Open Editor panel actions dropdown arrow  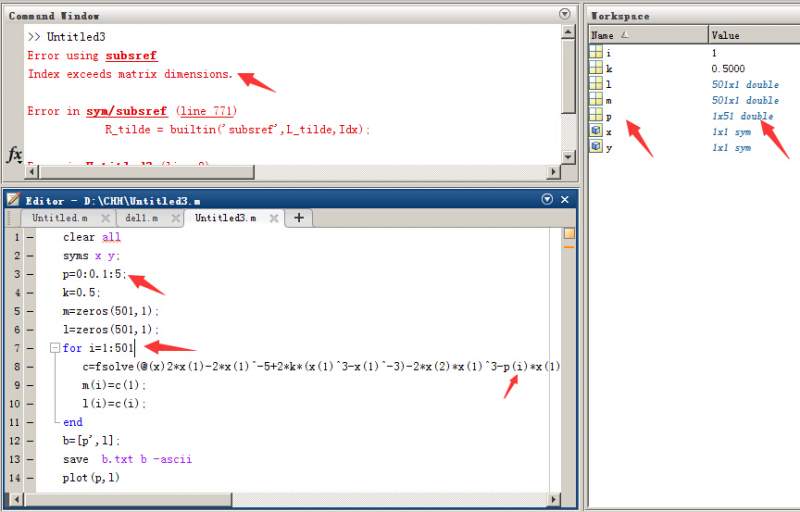(547, 199)
